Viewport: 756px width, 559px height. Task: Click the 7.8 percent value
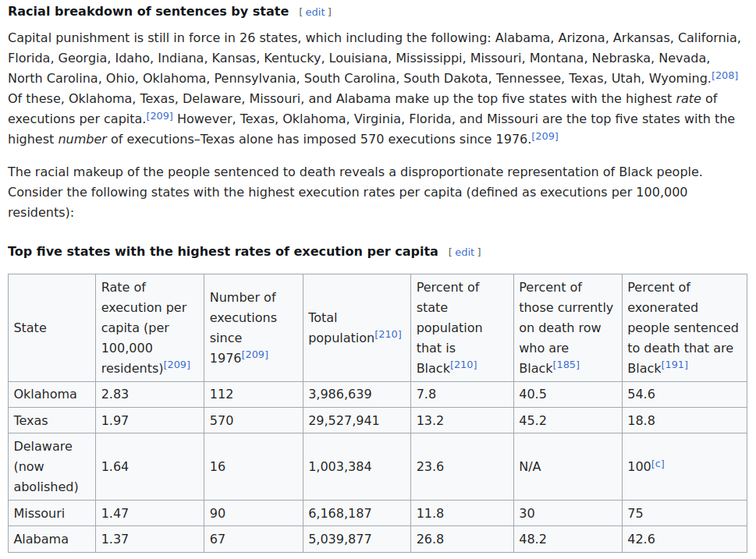tap(426, 394)
